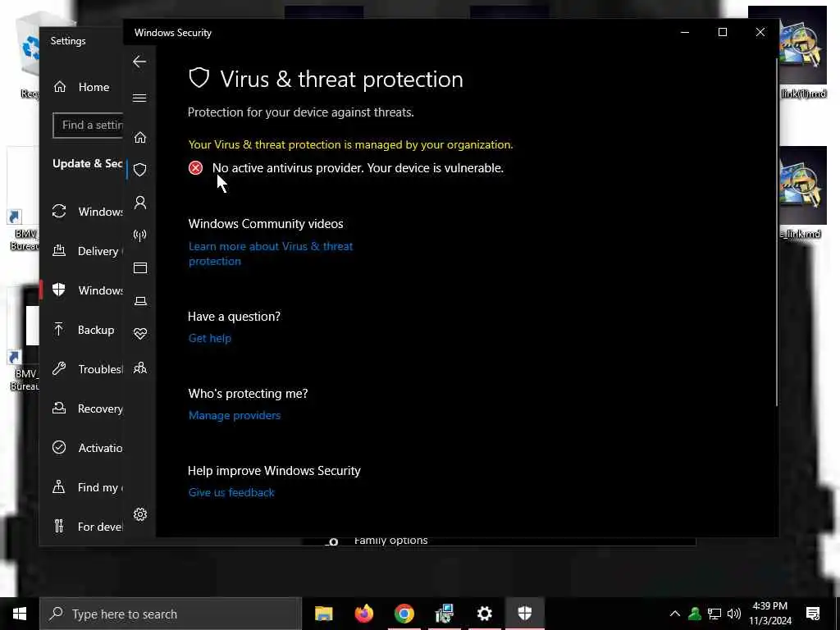Select Find my device in Settings sidebar
The height and width of the screenshot is (630, 840).
pos(83,487)
